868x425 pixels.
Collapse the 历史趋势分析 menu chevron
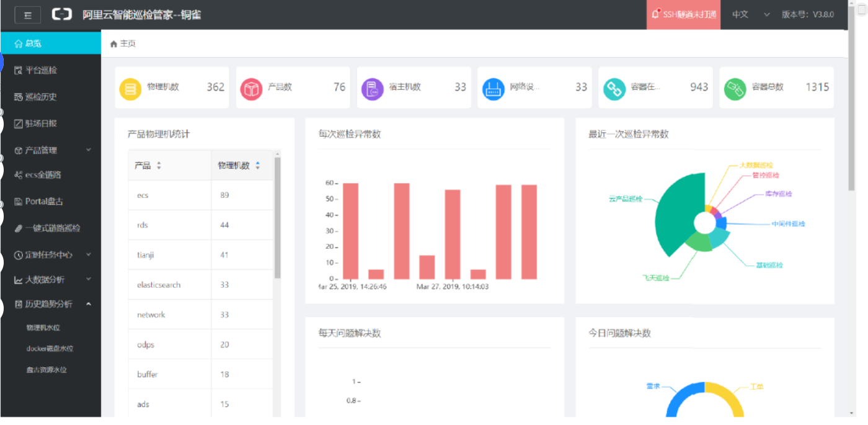89,304
